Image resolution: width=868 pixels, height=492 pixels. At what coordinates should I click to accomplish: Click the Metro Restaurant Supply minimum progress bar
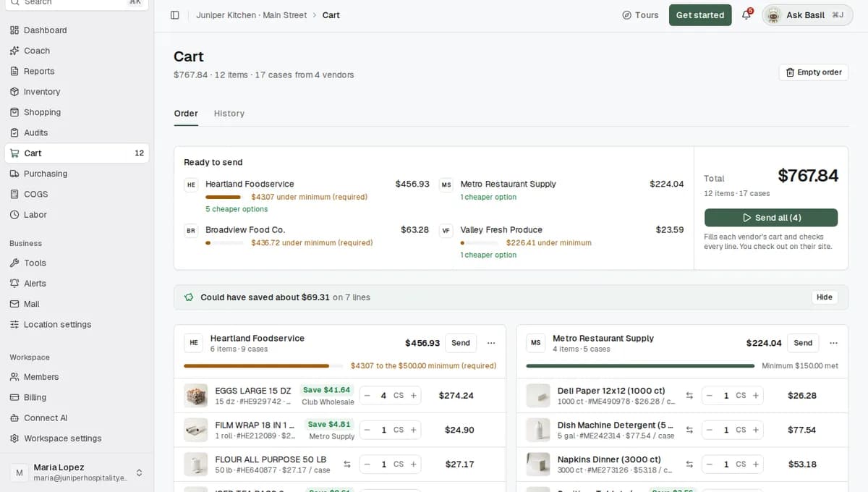pyautogui.click(x=640, y=366)
